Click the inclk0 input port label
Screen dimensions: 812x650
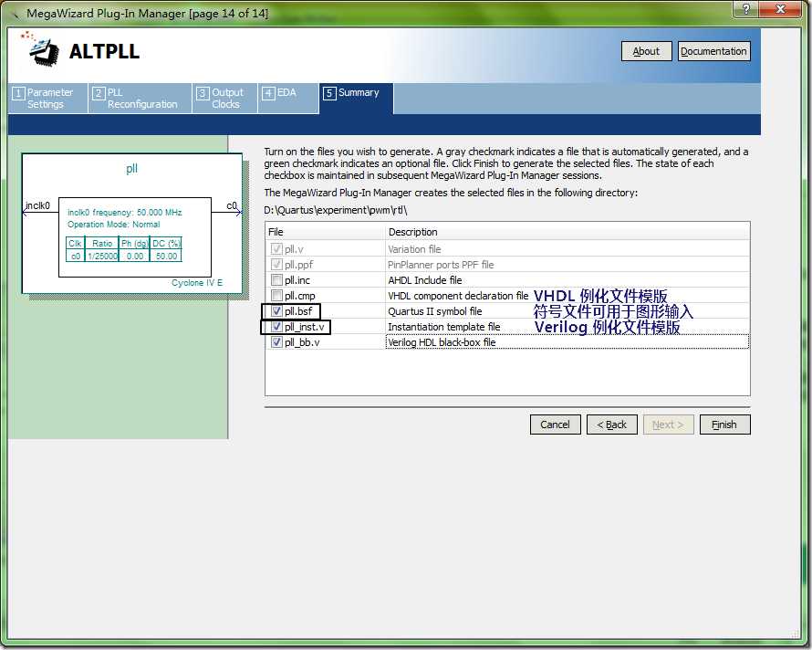click(37, 205)
